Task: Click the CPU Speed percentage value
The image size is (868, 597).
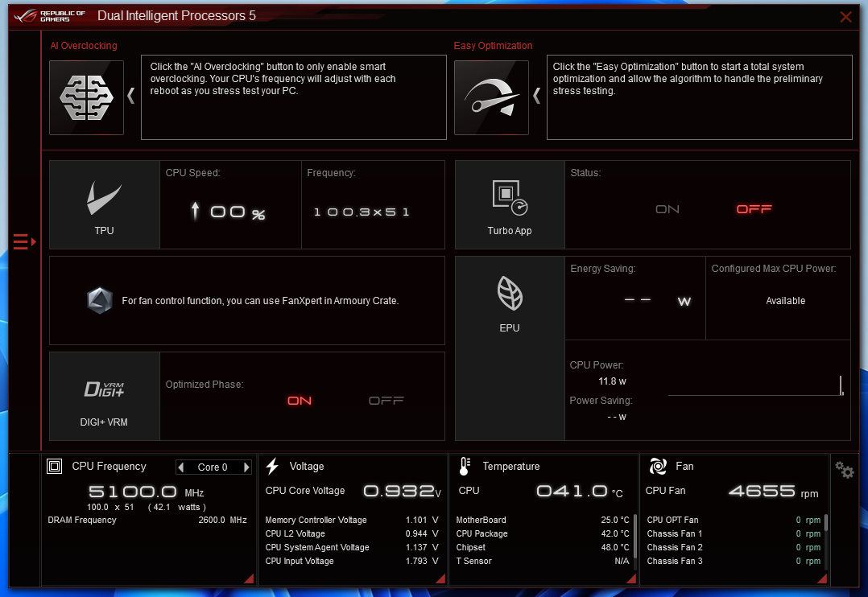Action: pyautogui.click(x=238, y=212)
